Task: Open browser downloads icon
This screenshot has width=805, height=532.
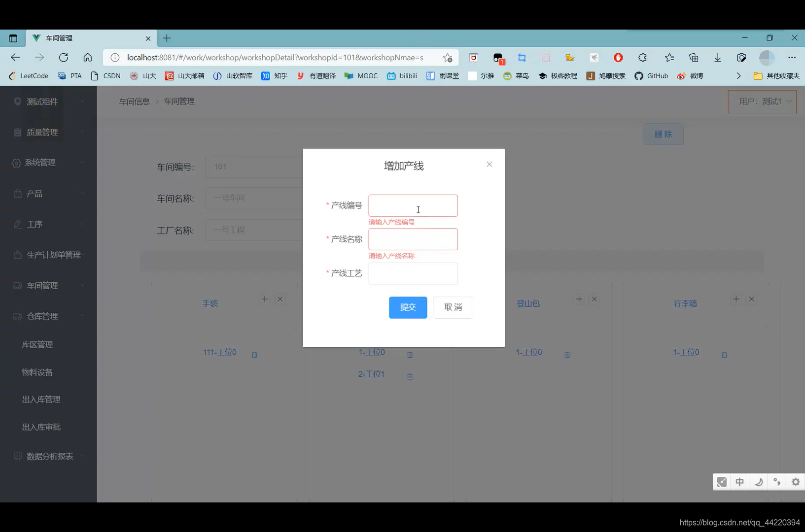Action: [x=718, y=58]
